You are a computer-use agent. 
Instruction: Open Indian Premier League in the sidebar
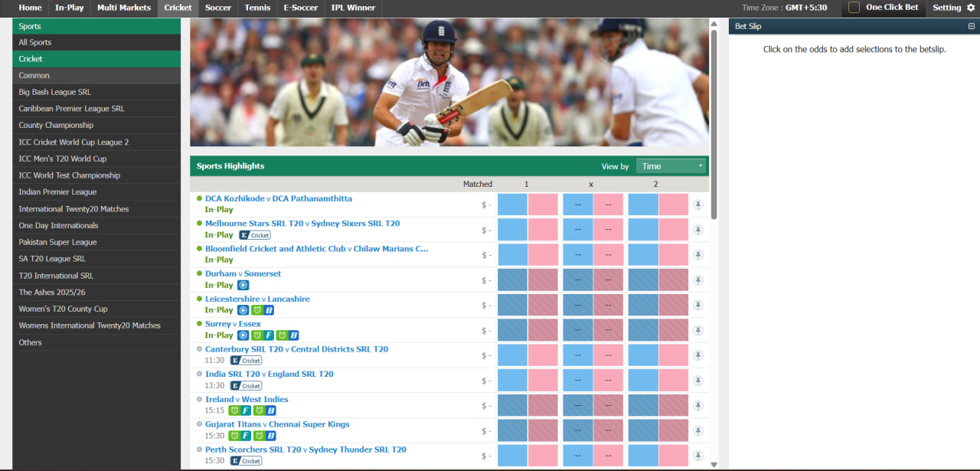[96, 192]
